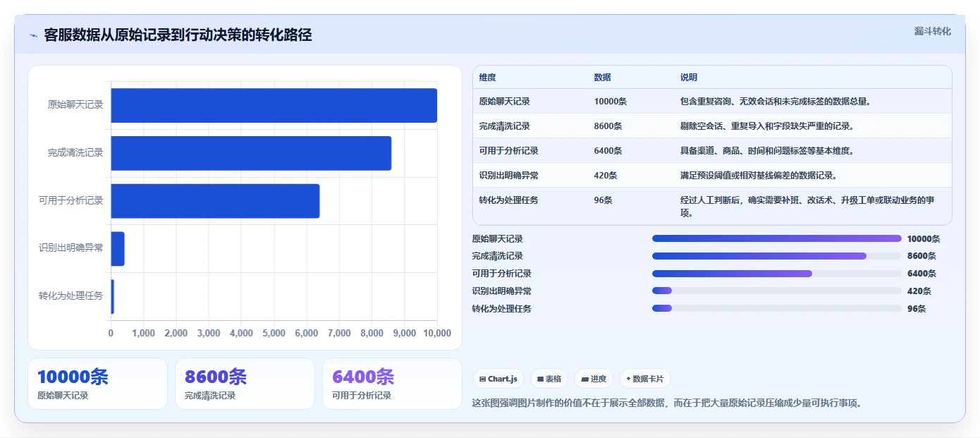Click the 完成清洗记录 progress bar showing 8600条
The image size is (980, 438).
click(x=777, y=256)
